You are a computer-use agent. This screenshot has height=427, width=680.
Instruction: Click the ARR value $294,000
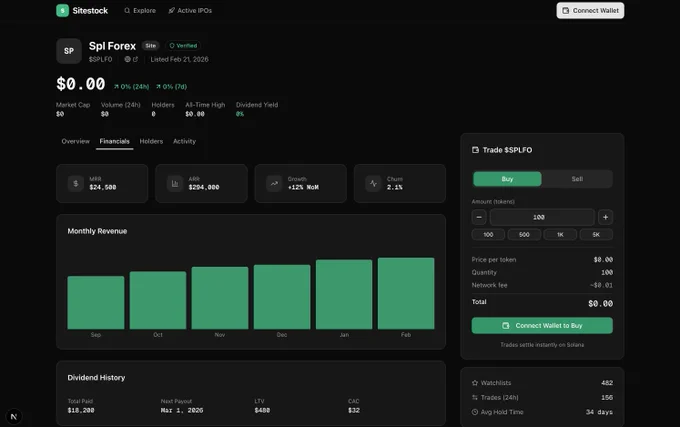(204, 187)
